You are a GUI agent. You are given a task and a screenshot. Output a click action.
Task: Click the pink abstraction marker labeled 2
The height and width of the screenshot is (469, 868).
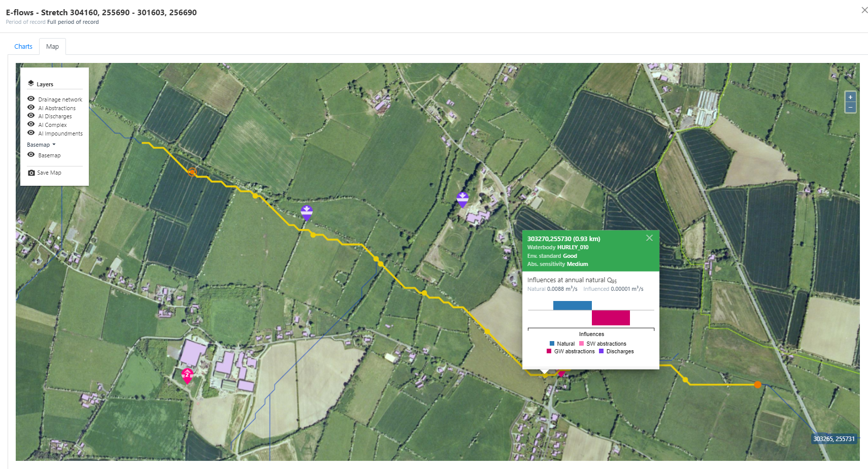click(187, 375)
